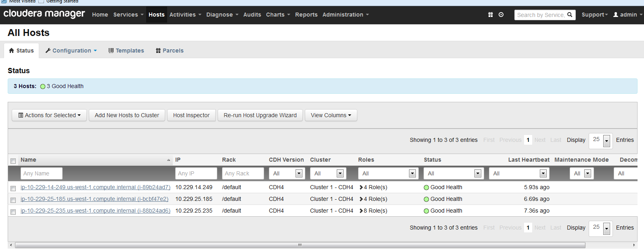Select checkbox for host ip-10-229-25-235
This screenshot has width=644, height=251.
[13, 212]
